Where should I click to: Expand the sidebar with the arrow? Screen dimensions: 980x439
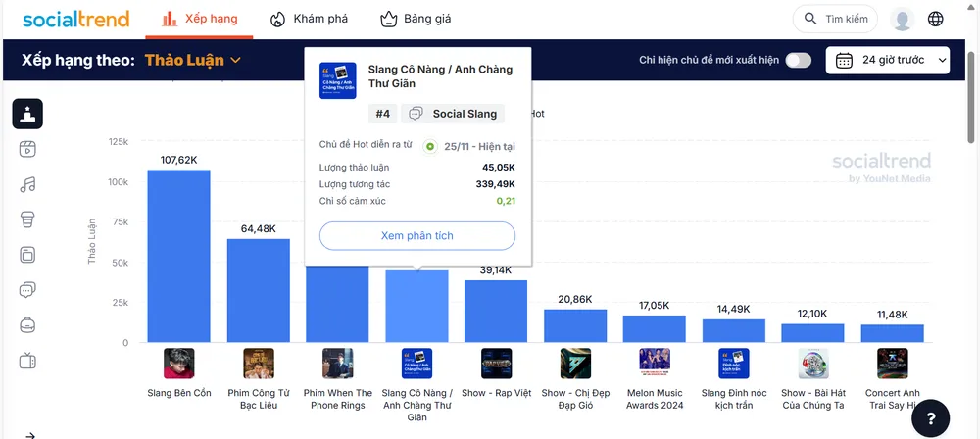(30, 434)
